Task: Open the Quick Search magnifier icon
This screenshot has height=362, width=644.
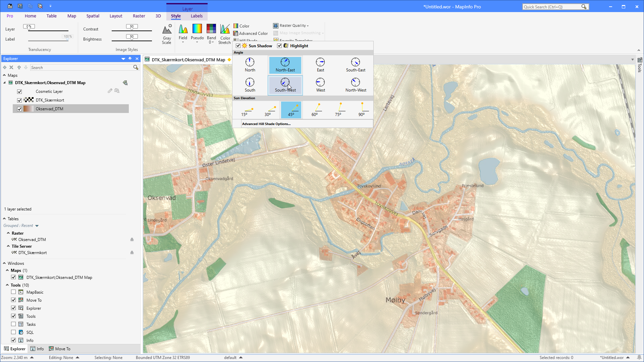Action: (584, 6)
